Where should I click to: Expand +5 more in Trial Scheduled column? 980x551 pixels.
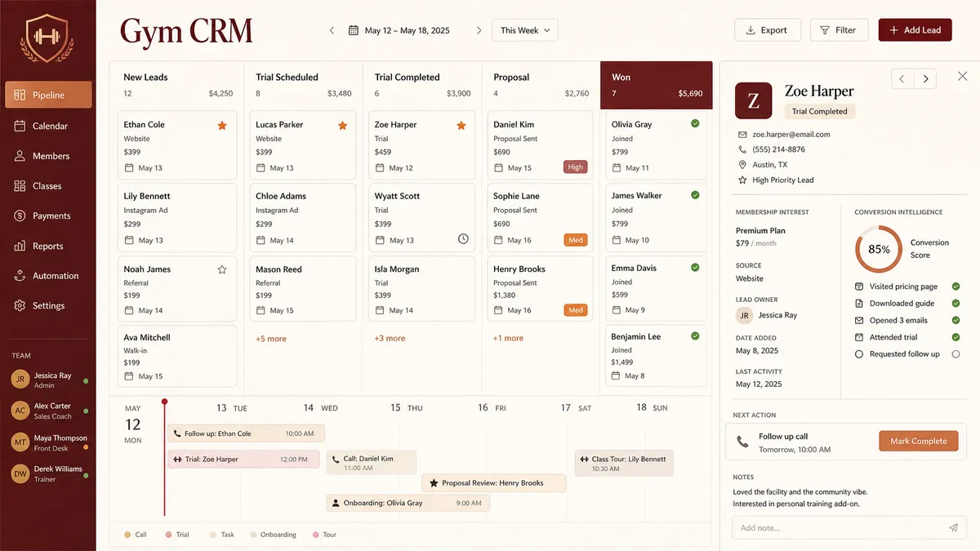271,338
